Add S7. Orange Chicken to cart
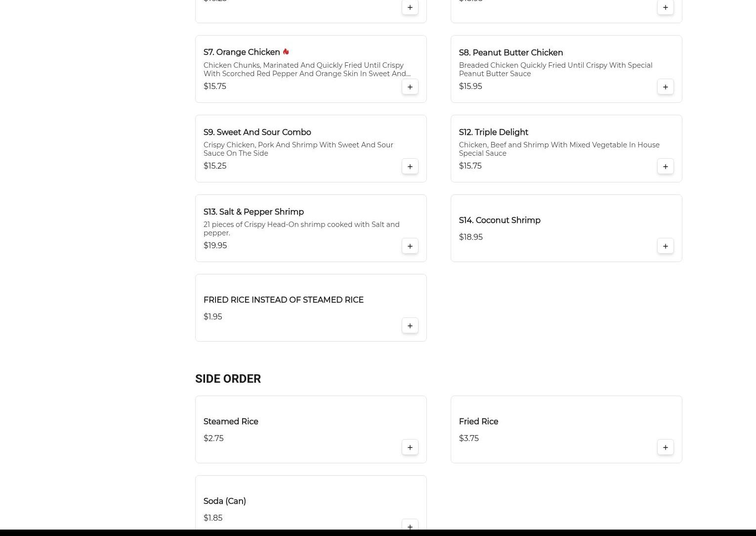Viewport: 756px width, 536px height. [410, 87]
